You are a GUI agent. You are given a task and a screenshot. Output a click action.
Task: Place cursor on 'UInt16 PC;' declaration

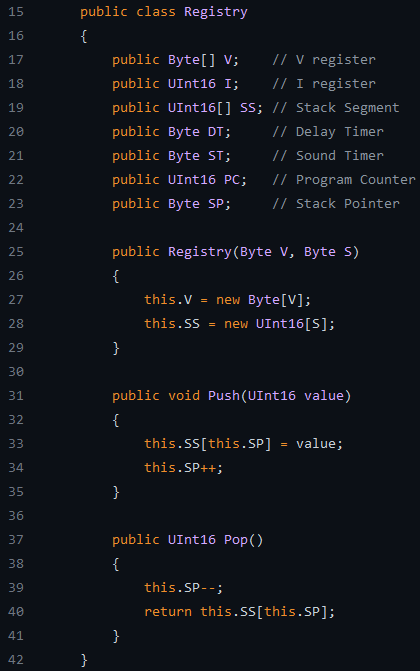click(208, 180)
